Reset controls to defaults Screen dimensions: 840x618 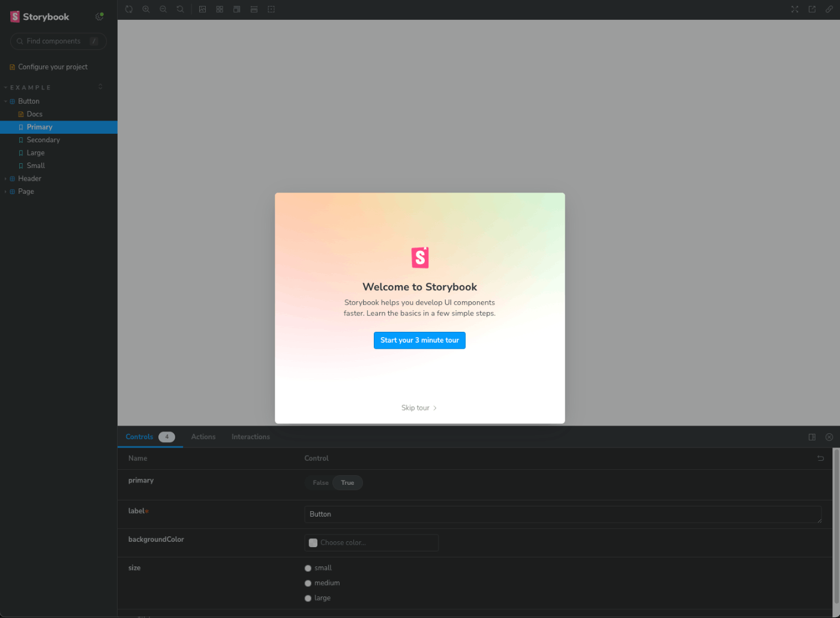(820, 458)
